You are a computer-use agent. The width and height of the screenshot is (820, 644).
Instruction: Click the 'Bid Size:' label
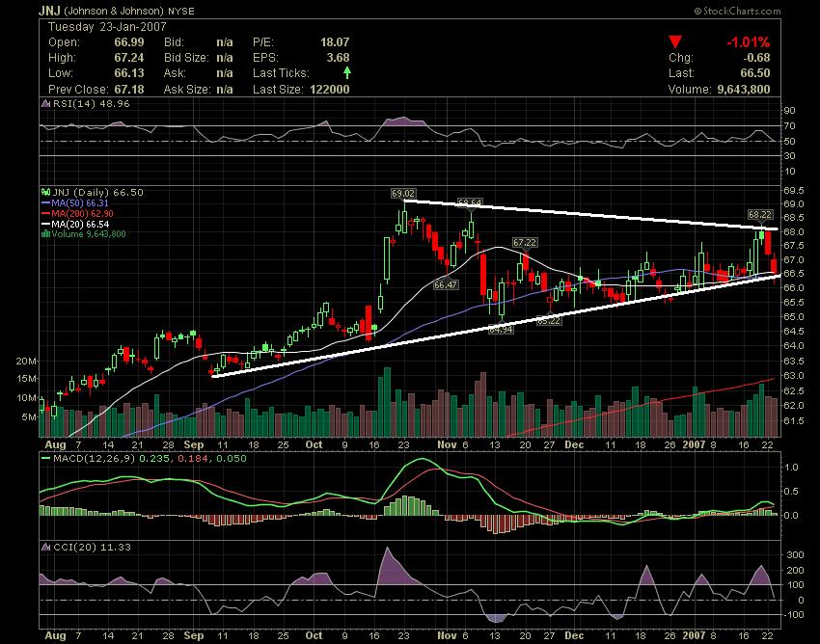186,58
